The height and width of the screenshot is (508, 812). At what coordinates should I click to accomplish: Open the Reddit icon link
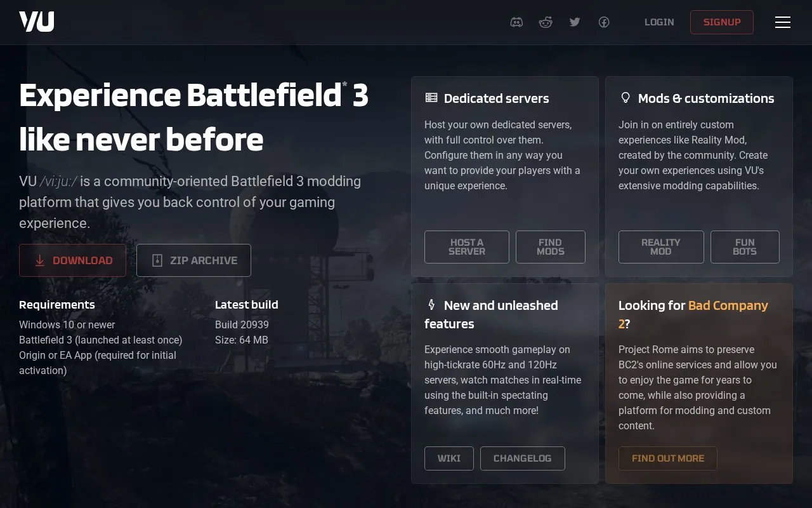click(x=546, y=22)
